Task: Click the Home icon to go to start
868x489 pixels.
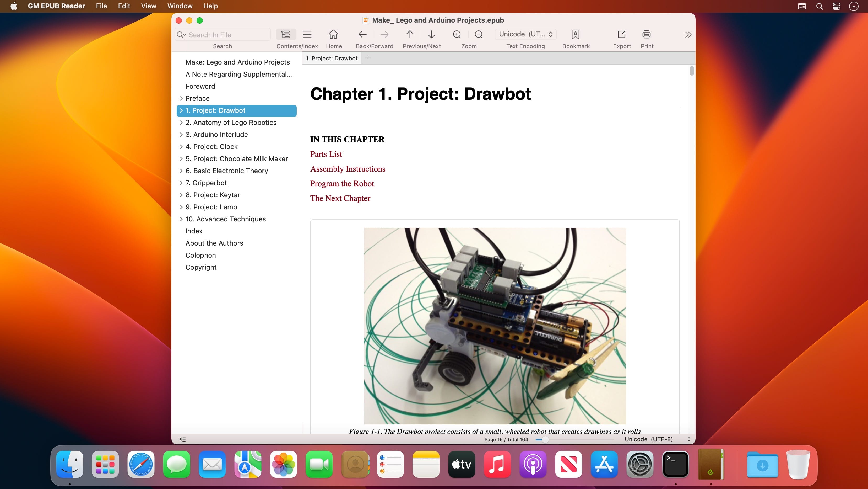Action: (334, 34)
